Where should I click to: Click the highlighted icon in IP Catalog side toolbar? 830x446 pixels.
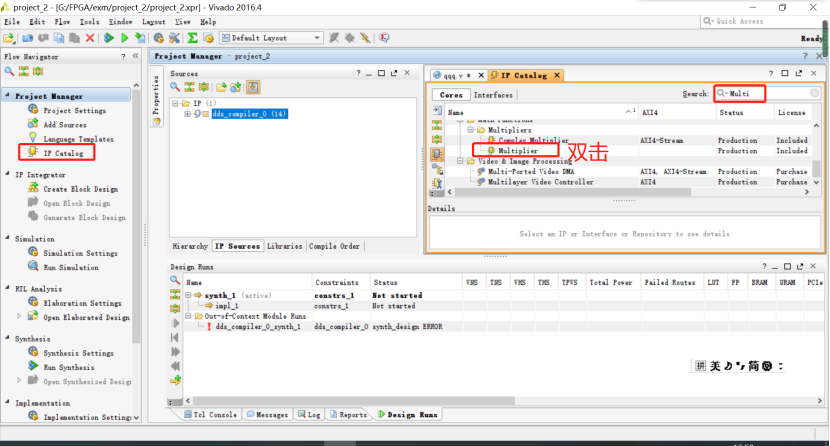[437, 154]
